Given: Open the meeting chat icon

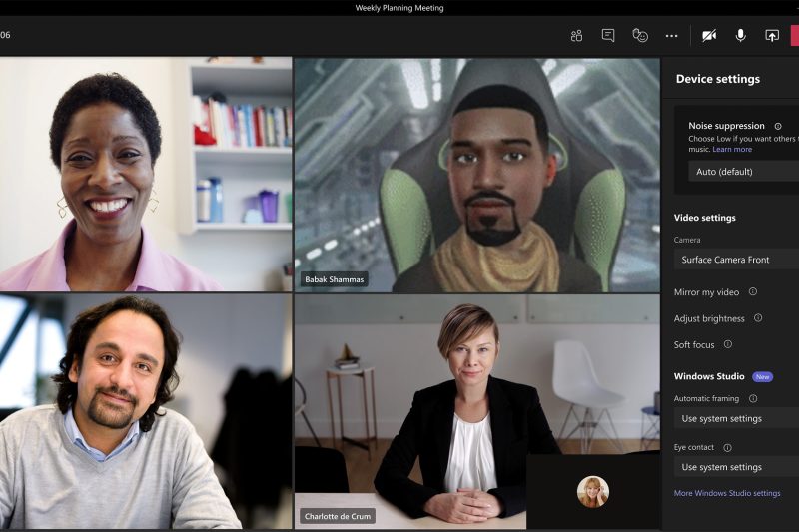Looking at the screenshot, I should click(x=608, y=36).
